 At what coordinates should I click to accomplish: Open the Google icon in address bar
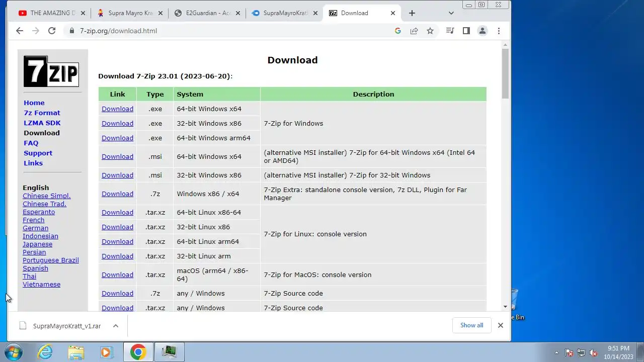coord(398,31)
